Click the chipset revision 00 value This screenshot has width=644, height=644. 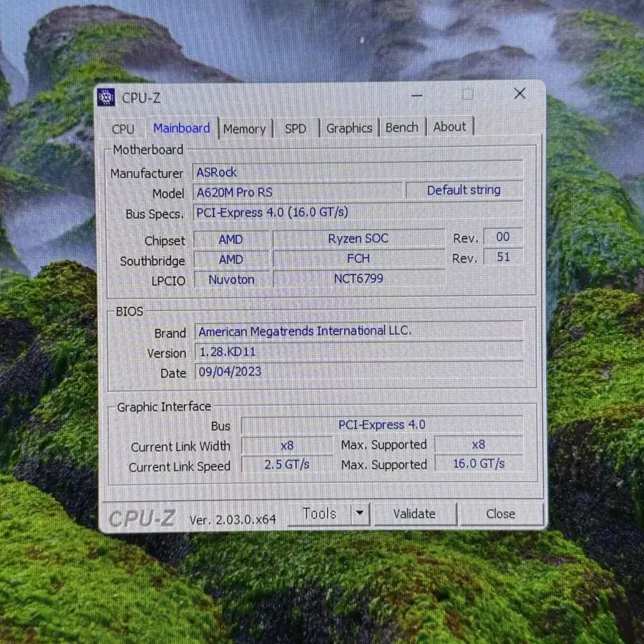(x=503, y=237)
